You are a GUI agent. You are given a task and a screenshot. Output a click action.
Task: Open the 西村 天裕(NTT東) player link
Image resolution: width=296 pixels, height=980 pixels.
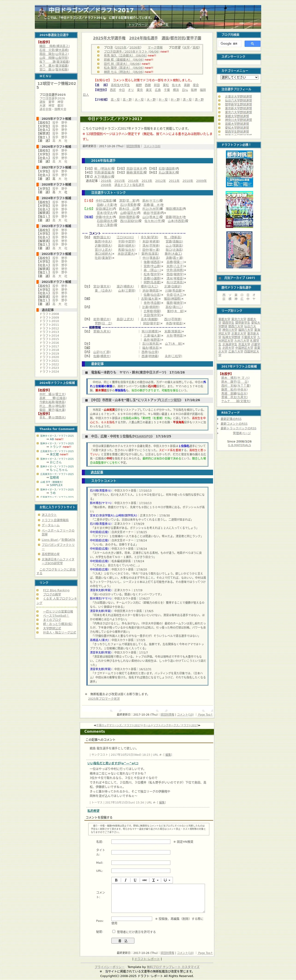[236, 385]
